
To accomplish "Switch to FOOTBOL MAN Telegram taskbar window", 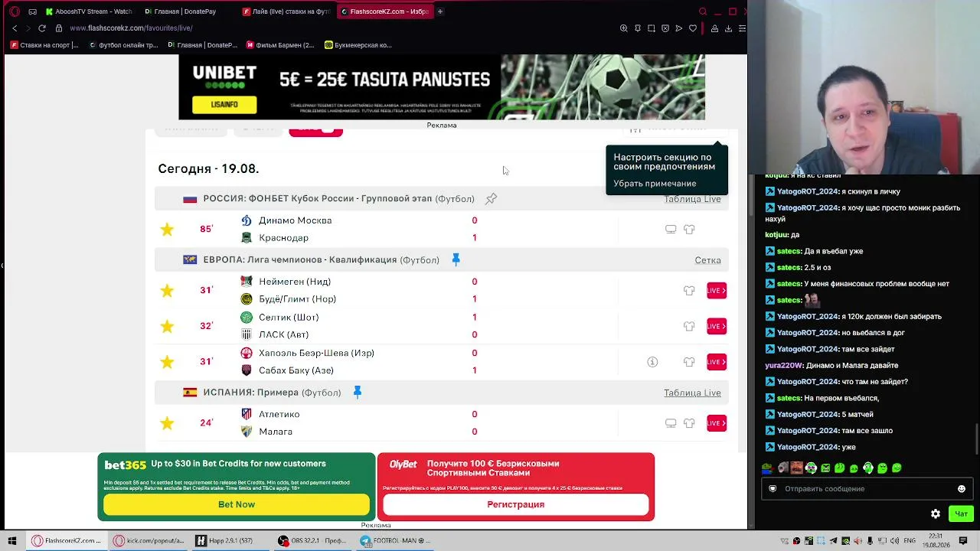I will [x=396, y=540].
